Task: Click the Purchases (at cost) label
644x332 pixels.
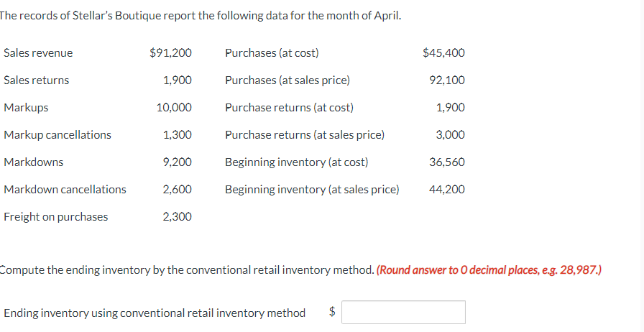Action: coord(272,53)
